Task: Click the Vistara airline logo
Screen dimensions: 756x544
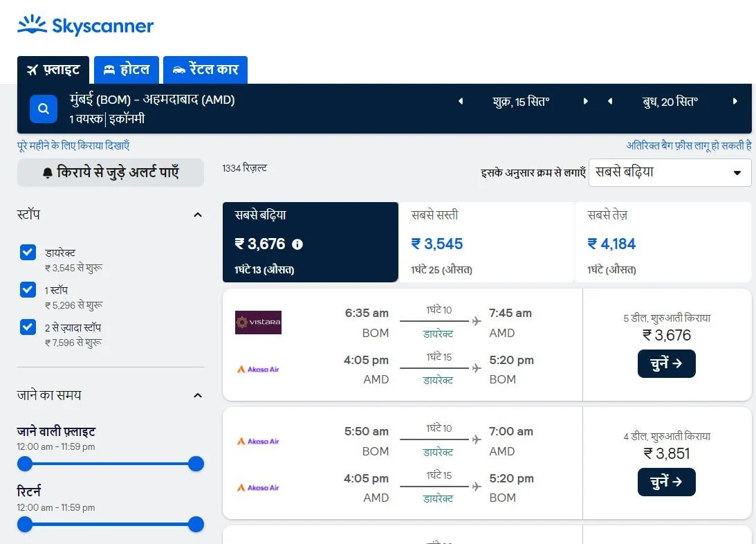Action: point(258,323)
